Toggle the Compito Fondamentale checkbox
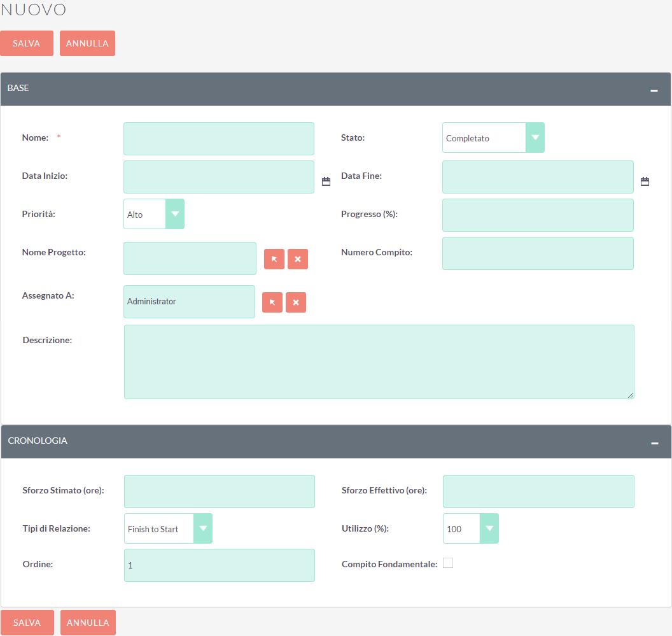Viewport: 672px width, 636px height. pos(448,563)
